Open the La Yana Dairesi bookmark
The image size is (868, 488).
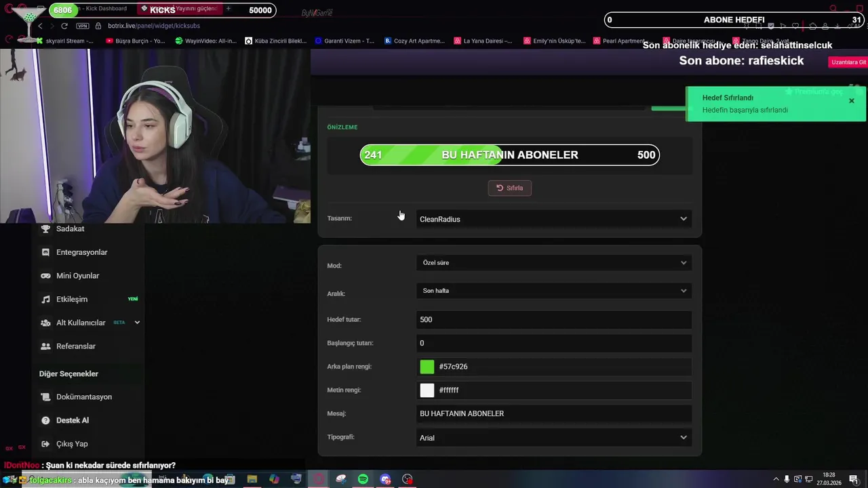483,41
